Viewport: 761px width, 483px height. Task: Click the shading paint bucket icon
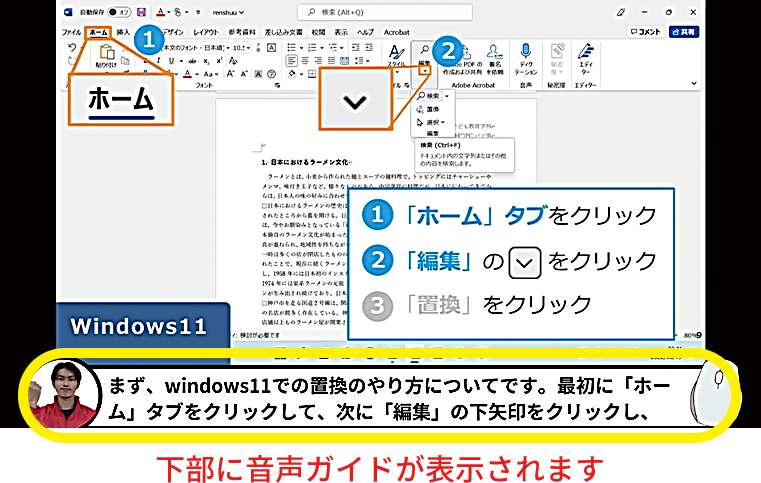(x=292, y=74)
